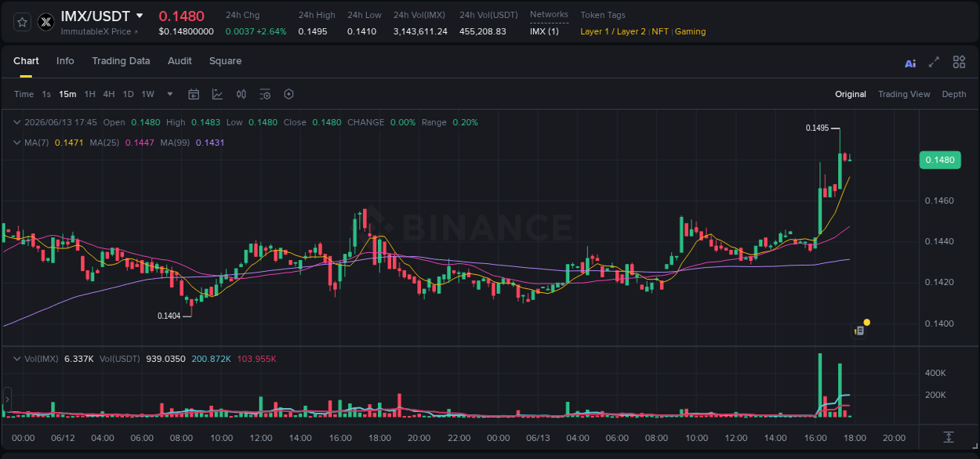980x459 pixels.
Task: Click the 24h High value 0.1495
Action: click(312, 31)
